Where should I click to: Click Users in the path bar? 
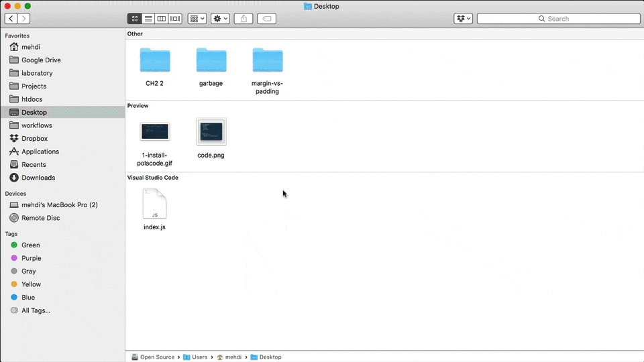pos(199,357)
